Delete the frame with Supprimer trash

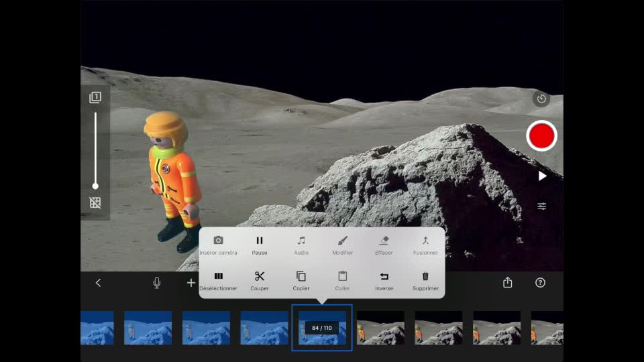[425, 276]
